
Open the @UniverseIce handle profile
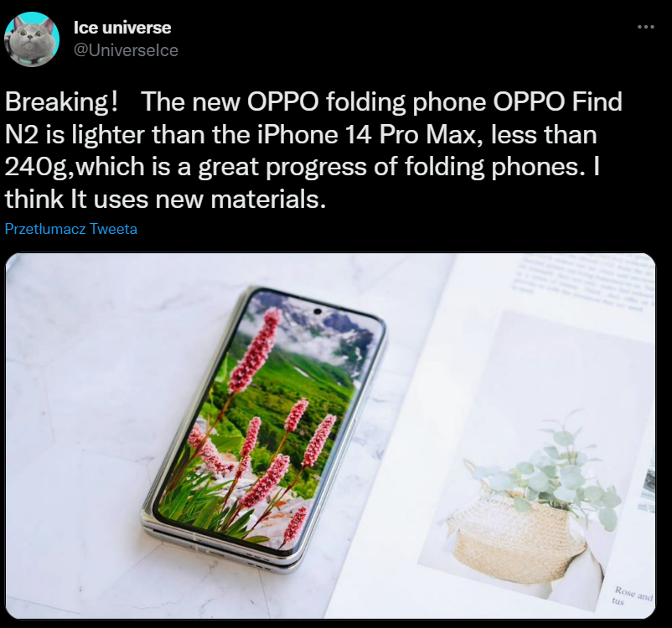point(126,50)
